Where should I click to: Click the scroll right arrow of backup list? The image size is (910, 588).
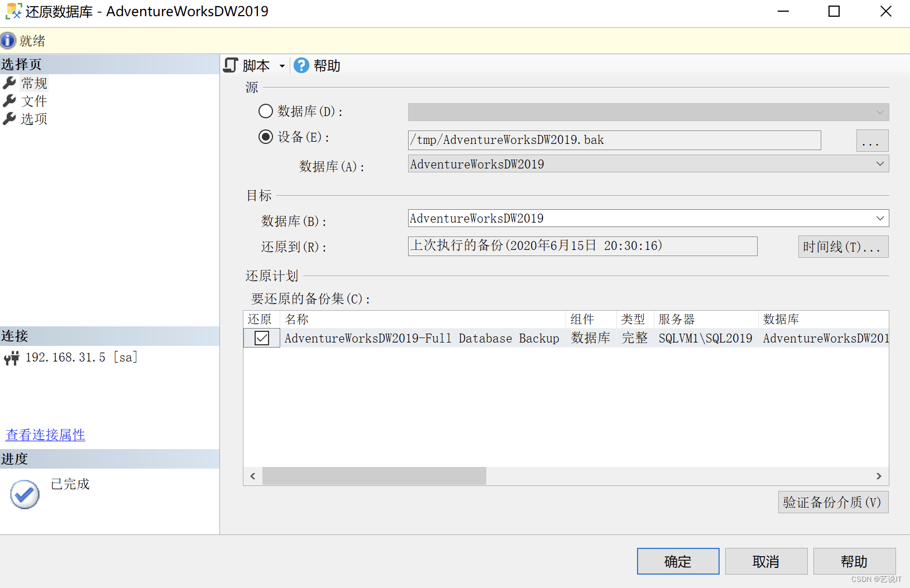(879, 476)
